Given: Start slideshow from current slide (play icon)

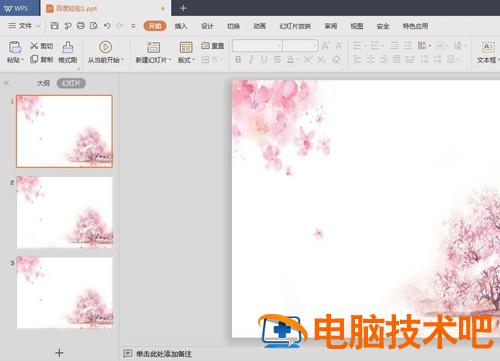Looking at the screenshot, I should point(105,47).
